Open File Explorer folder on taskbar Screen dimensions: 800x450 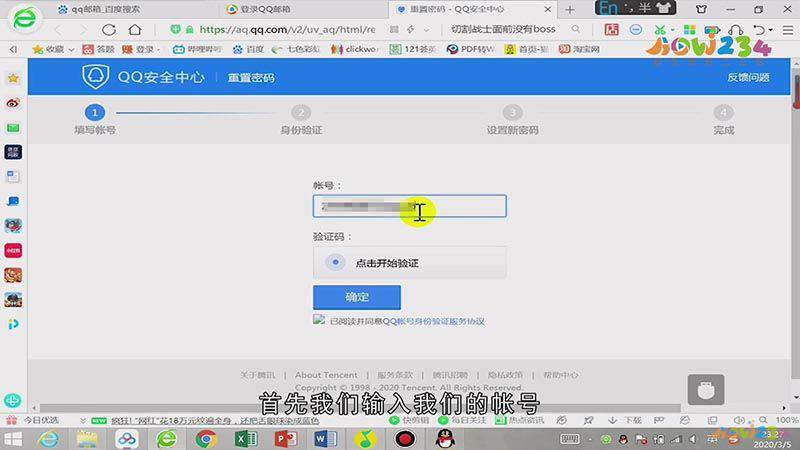pyautogui.click(x=87, y=439)
